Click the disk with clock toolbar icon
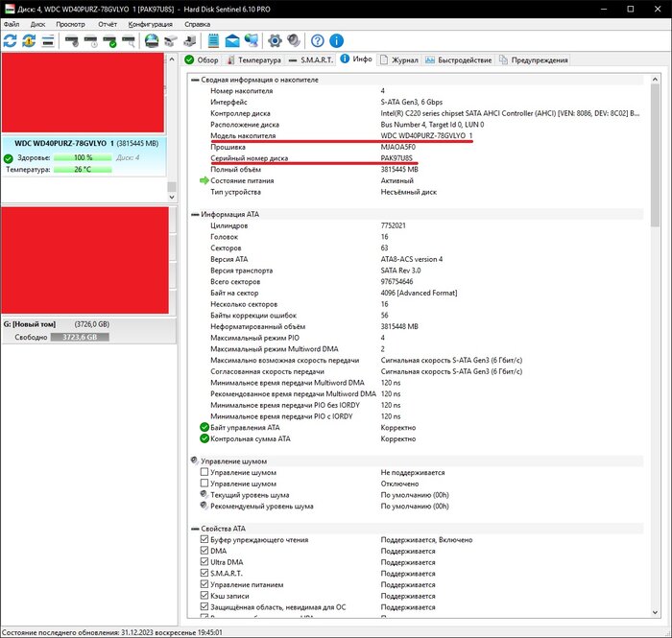The width and height of the screenshot is (672, 638). tap(91, 41)
